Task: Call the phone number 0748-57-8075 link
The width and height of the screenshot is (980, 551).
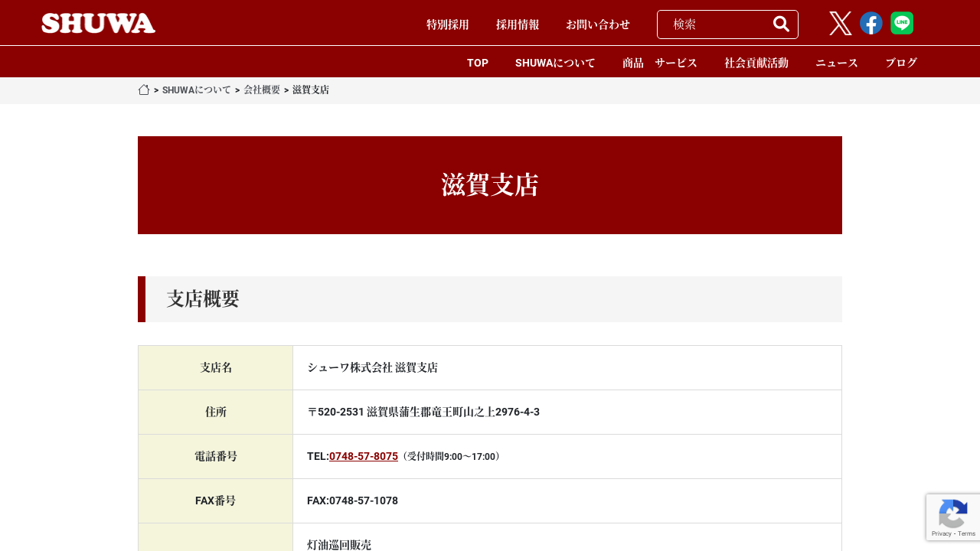Action: (x=363, y=456)
